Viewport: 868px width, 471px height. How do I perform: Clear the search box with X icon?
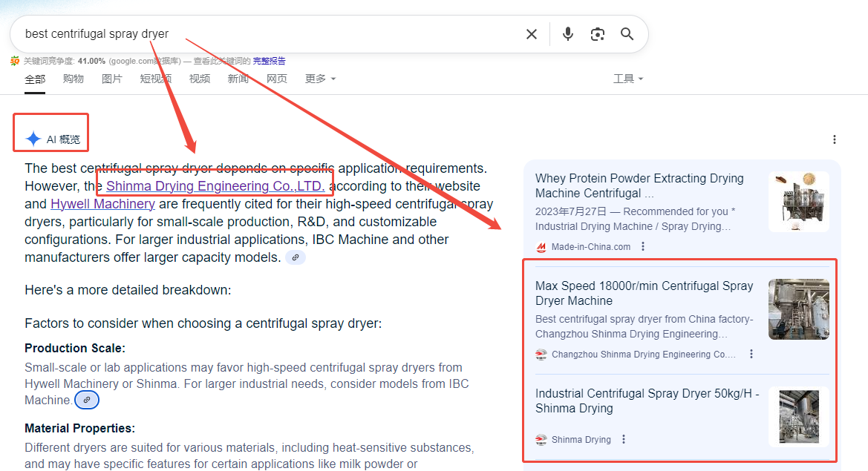pyautogui.click(x=532, y=34)
